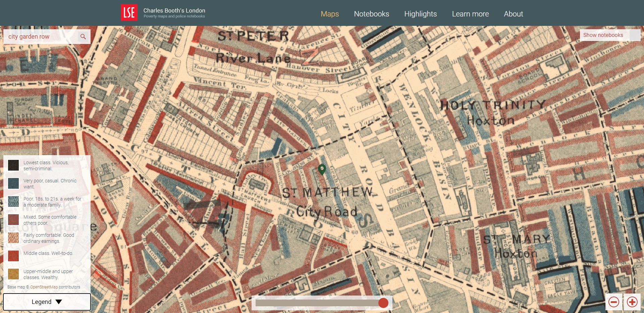644x313 pixels.
Task: Click the yellow Upper-middle class swatch
Action: [13, 274]
